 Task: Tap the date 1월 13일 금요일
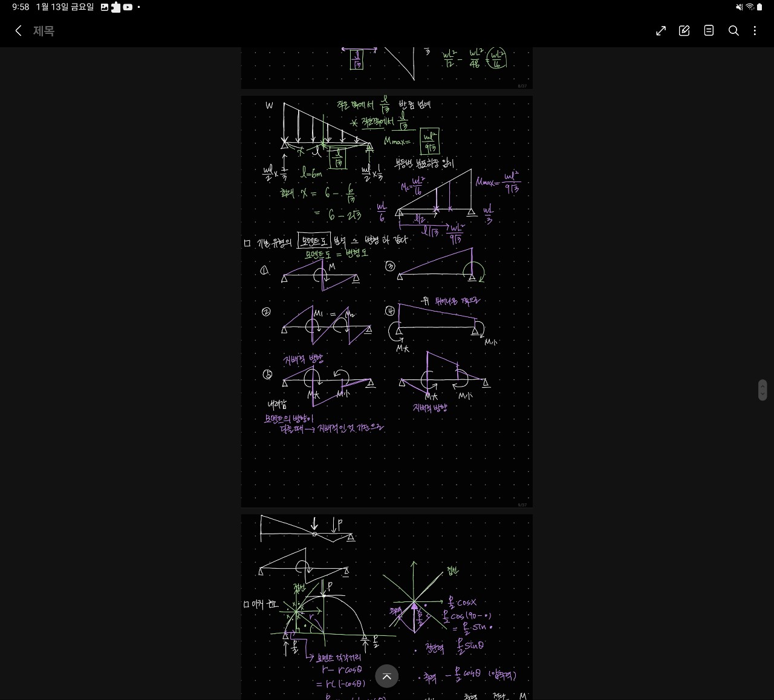click(x=65, y=7)
